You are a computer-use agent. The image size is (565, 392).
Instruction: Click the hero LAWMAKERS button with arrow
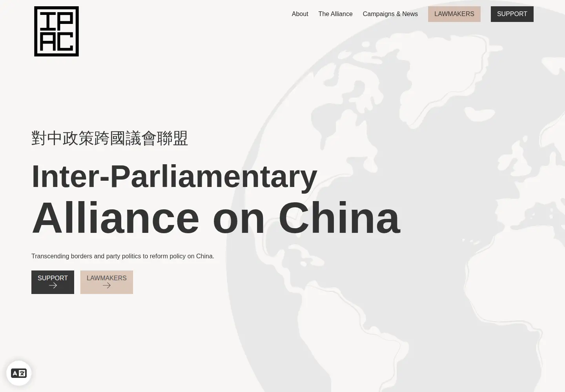(x=107, y=282)
